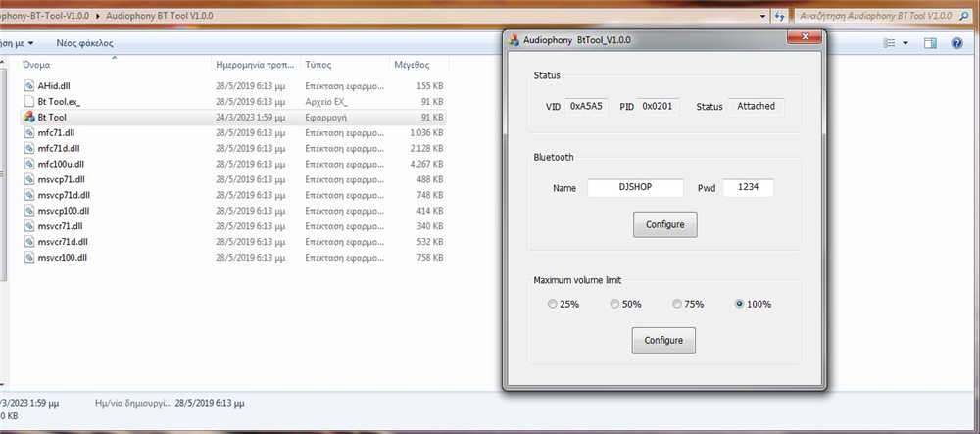The width and height of the screenshot is (980, 434).
Task: Set maximum volume limit to 25%
Action: tap(551, 304)
